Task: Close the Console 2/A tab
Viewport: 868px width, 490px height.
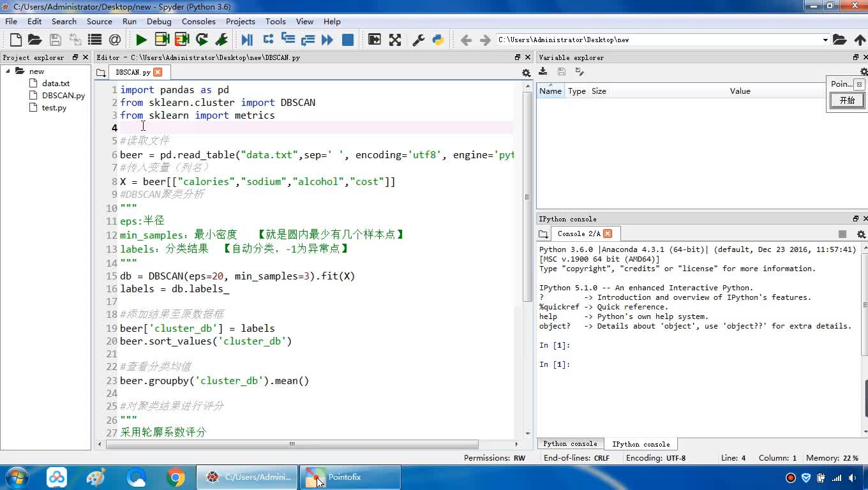Action: point(608,234)
